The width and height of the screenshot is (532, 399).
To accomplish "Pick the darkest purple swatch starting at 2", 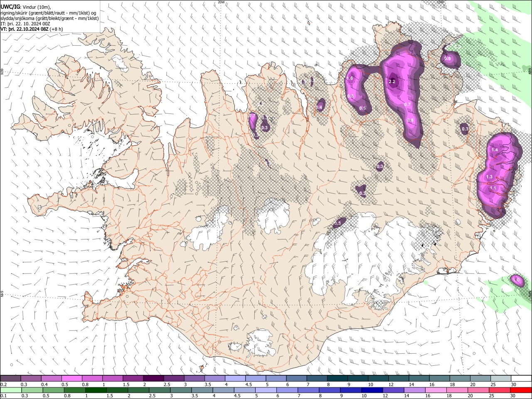I will tap(153, 378).
